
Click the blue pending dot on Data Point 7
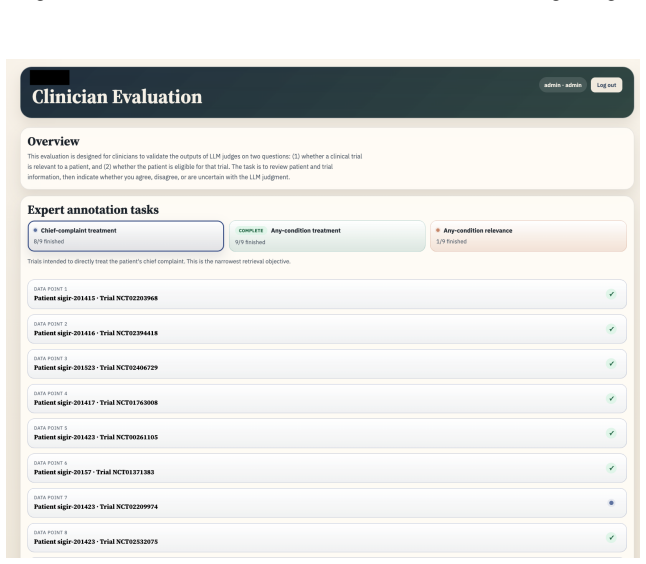click(611, 503)
